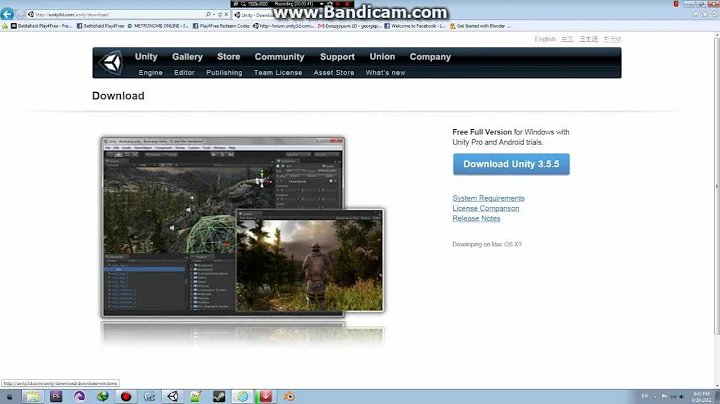Open the Unity editor taskbar icon
The image size is (720, 404).
click(x=173, y=397)
